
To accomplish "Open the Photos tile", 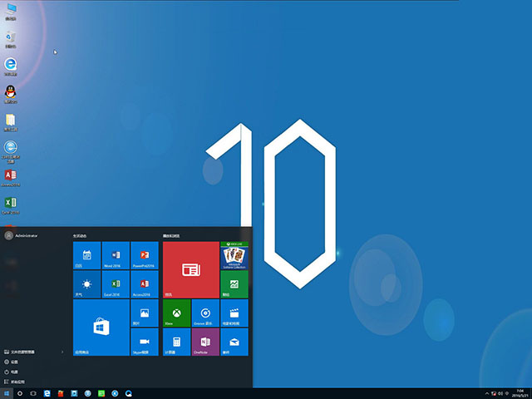I will point(145,313).
